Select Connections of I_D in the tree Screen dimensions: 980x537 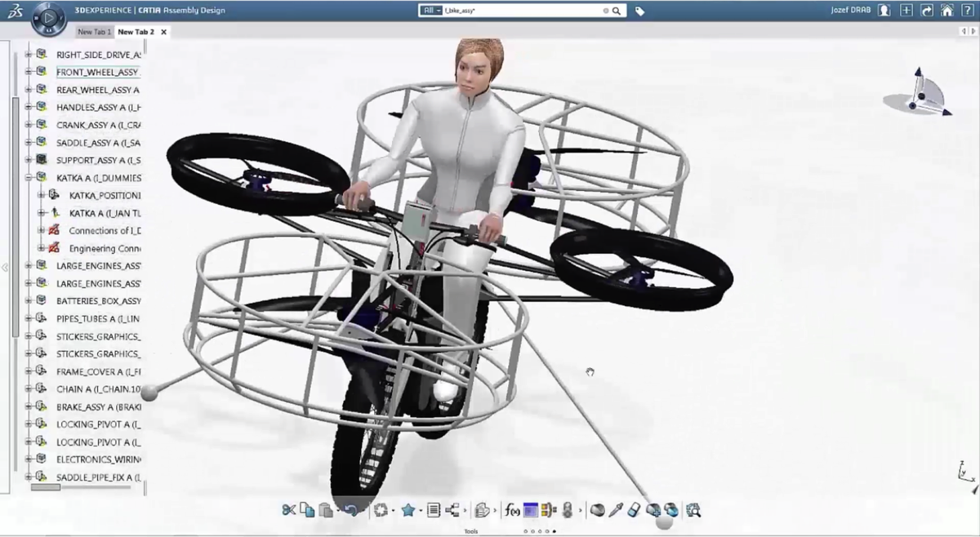(105, 230)
